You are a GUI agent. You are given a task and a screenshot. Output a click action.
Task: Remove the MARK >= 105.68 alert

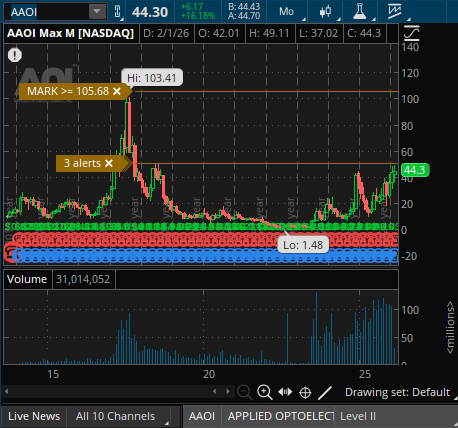click(117, 91)
